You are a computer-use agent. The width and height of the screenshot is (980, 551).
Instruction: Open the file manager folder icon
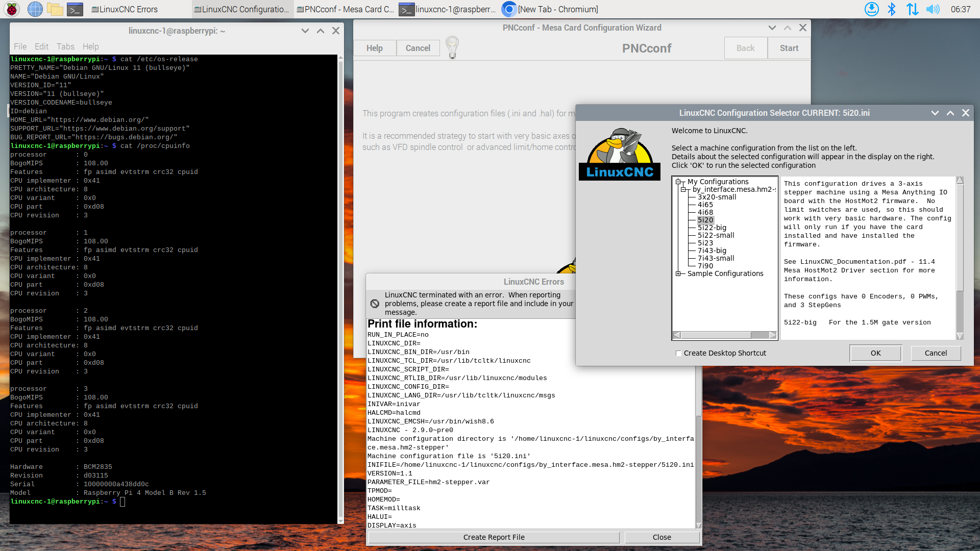pyautogui.click(x=55, y=9)
